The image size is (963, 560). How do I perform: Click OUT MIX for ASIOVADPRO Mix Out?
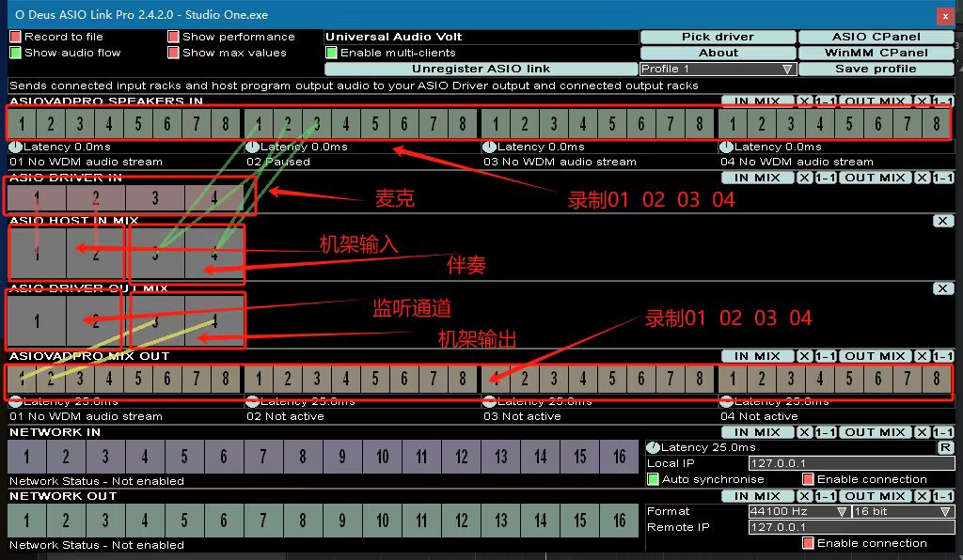pos(875,356)
